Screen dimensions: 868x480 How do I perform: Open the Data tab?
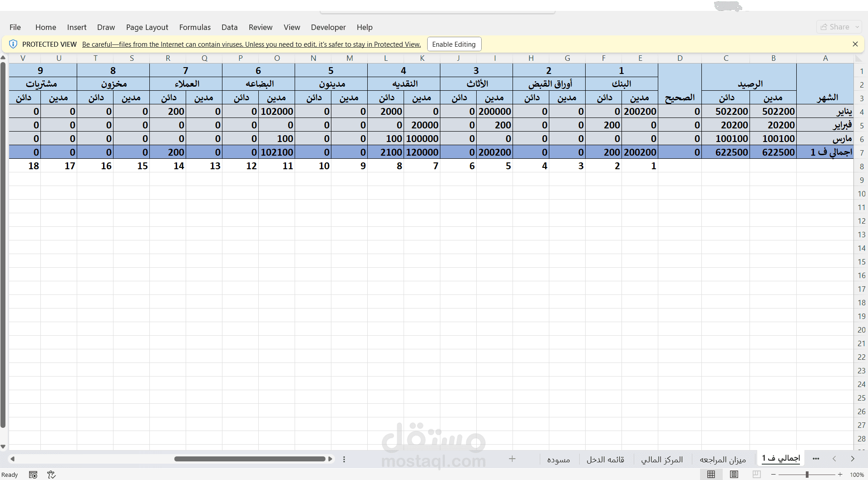pyautogui.click(x=230, y=27)
